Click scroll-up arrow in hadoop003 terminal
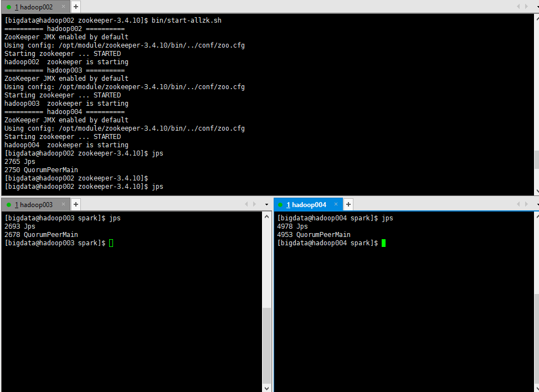539x392 pixels. click(267, 216)
